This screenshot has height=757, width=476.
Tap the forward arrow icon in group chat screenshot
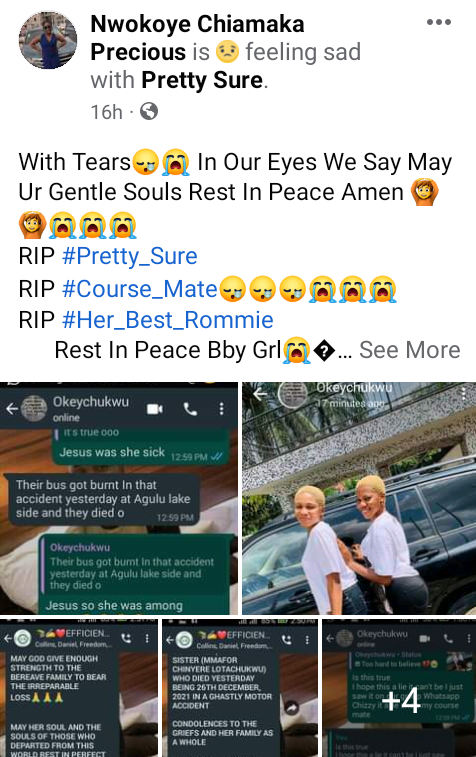point(292,708)
